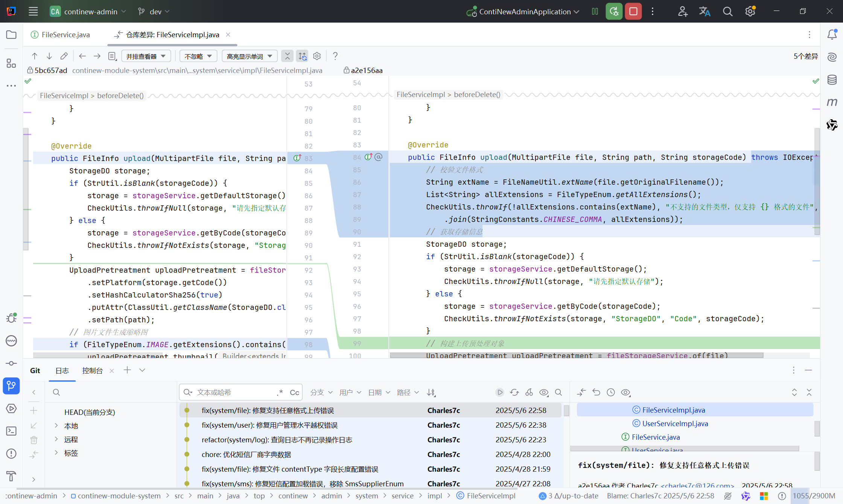
Task: Open the Git tool window icon
Action: (x=11, y=386)
